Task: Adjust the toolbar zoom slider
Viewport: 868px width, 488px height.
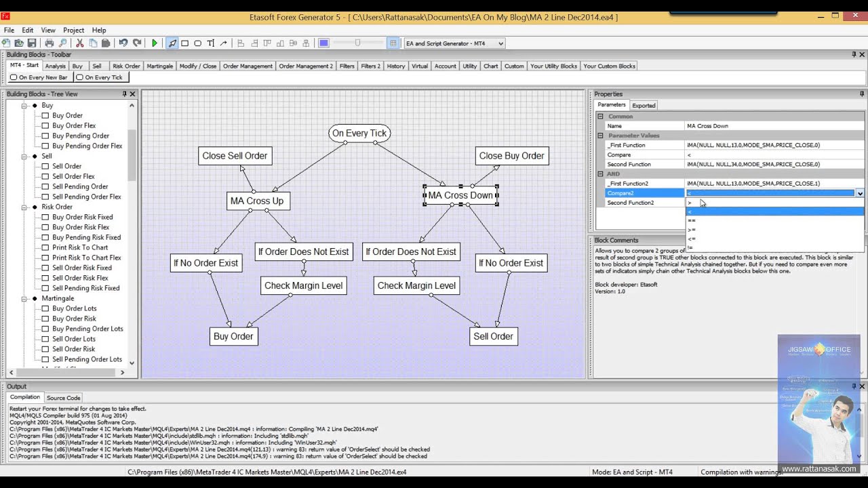Action: click(x=357, y=43)
